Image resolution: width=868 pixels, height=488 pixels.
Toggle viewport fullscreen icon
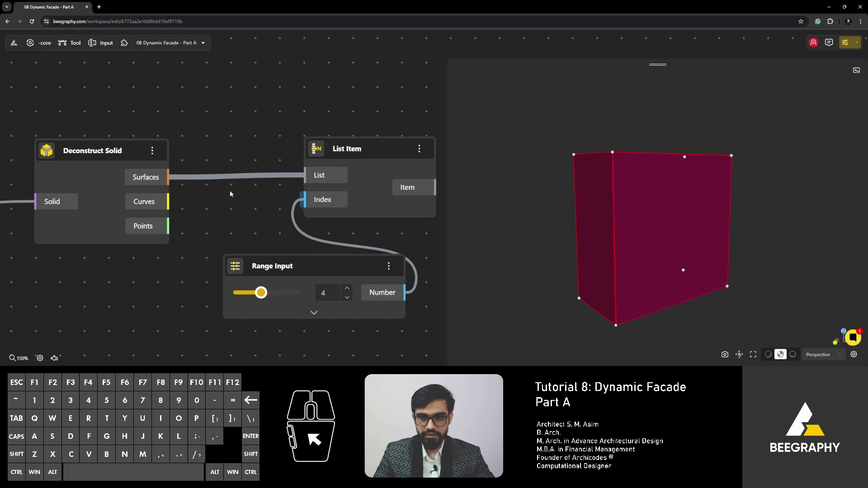(753, 354)
